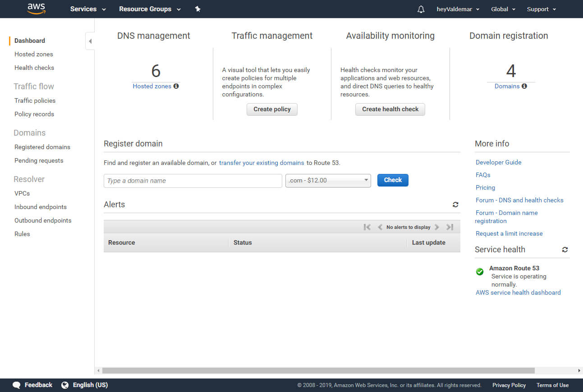
Task: Refresh the Alerts section
Action: [x=455, y=205]
